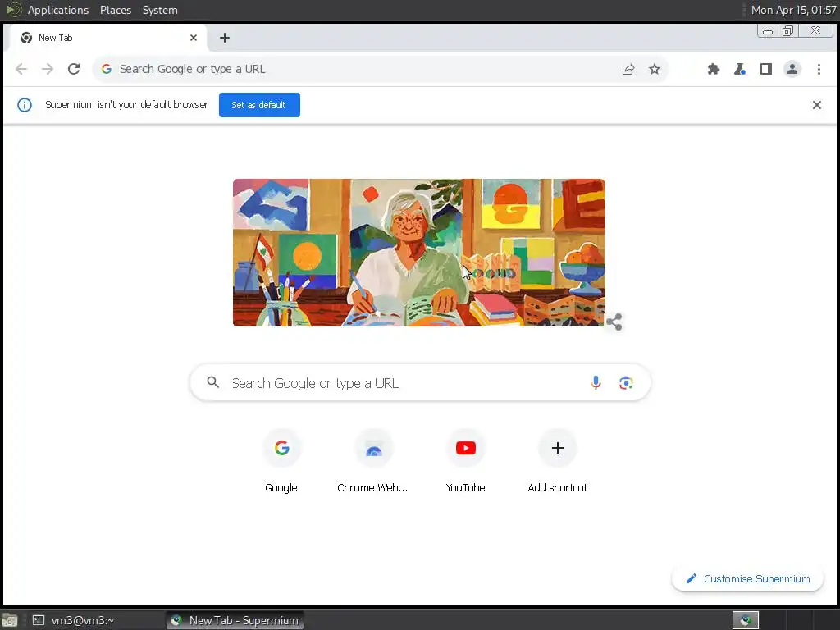Open the share this page icon
Viewport: 840px width, 630px height.
point(628,69)
